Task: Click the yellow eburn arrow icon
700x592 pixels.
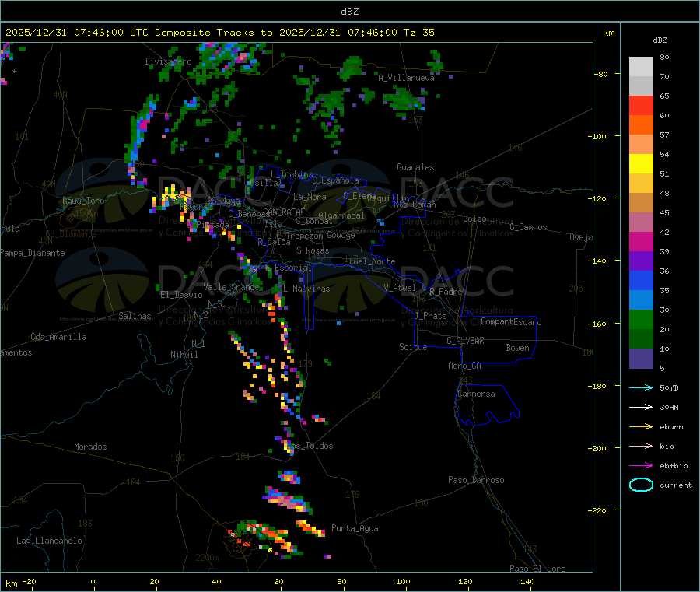Action: point(641,427)
